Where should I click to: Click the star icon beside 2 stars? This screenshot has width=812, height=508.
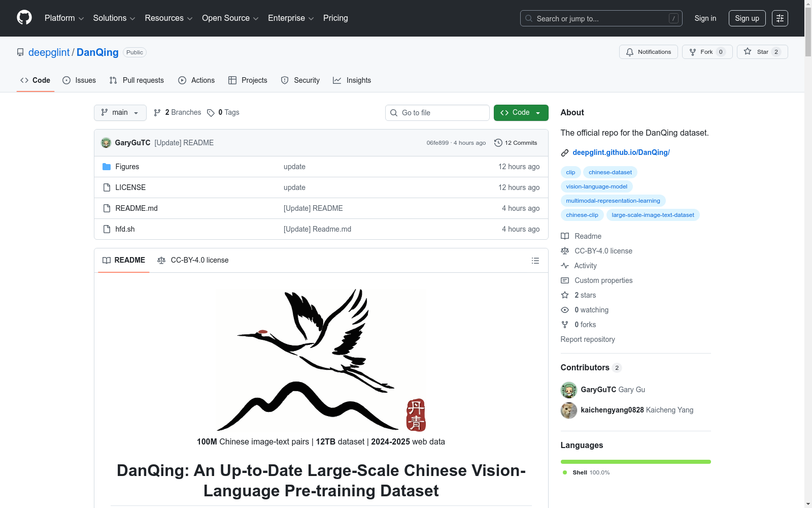(x=565, y=295)
